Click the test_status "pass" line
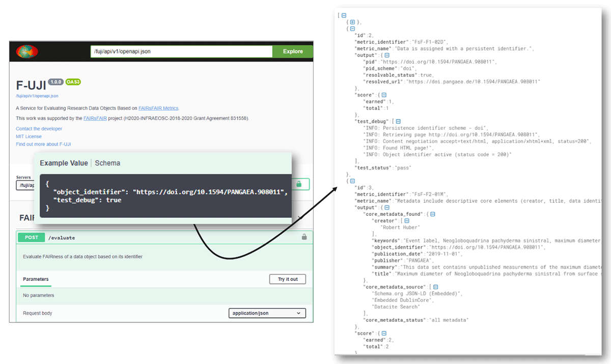Viewport: 611px width, 364px height. [x=383, y=167]
